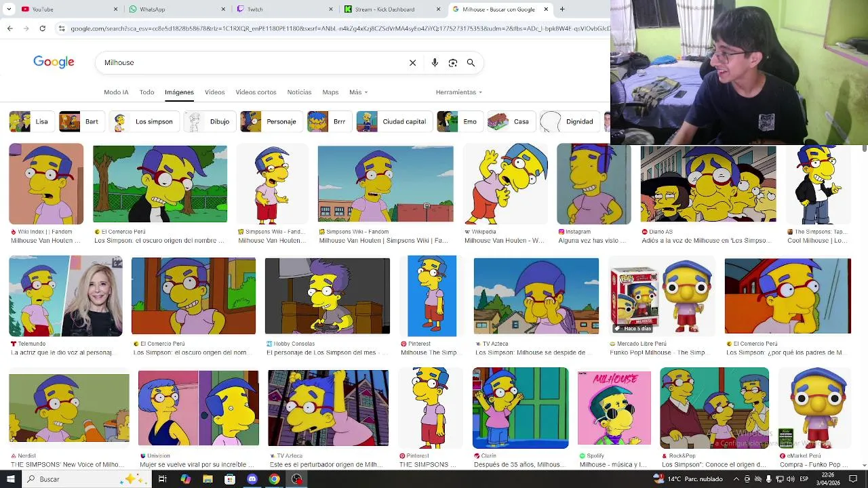Image resolution: width=868 pixels, height=488 pixels.
Task: Open the Herramientas dropdown
Action: point(459,92)
